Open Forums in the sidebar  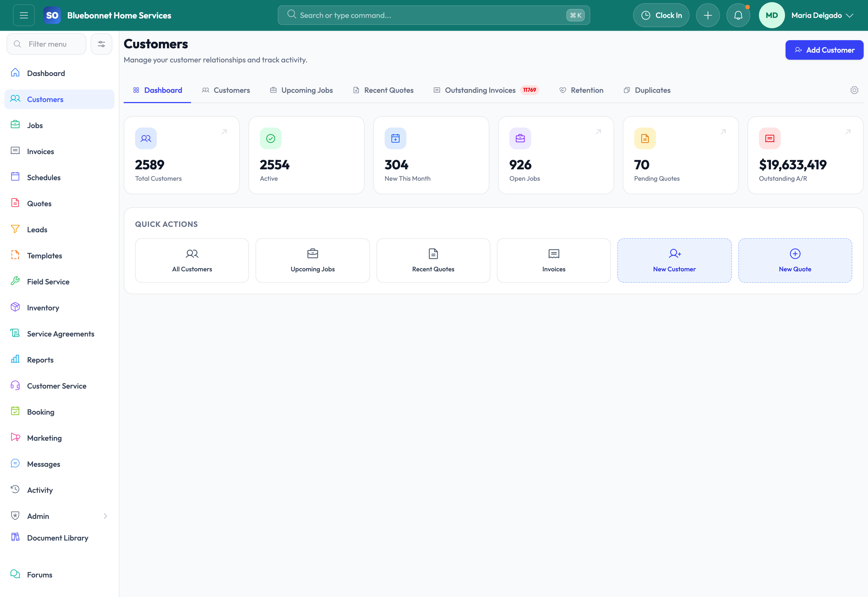(59, 574)
